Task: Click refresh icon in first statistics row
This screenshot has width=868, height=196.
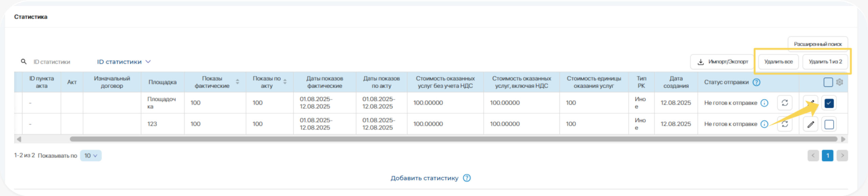Action: point(785,103)
